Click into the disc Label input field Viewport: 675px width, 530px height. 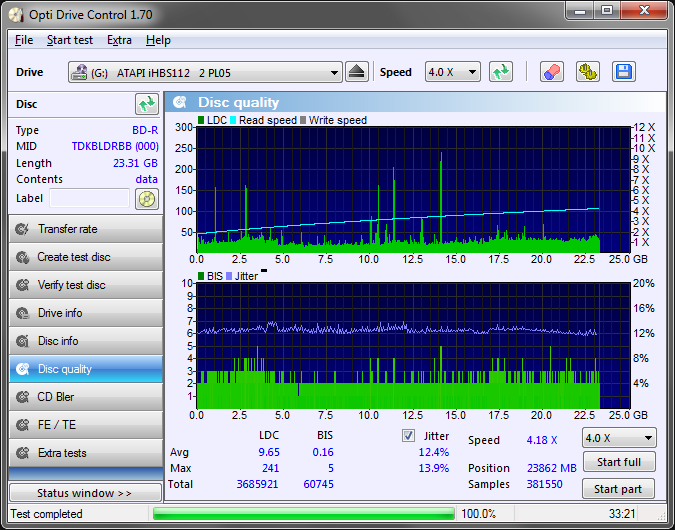pyautogui.click(x=90, y=198)
